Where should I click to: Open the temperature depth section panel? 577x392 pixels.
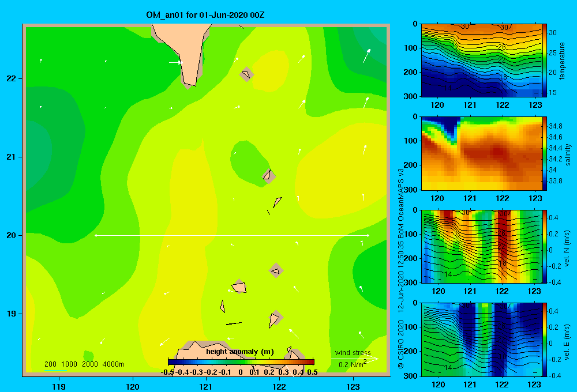[481, 61]
